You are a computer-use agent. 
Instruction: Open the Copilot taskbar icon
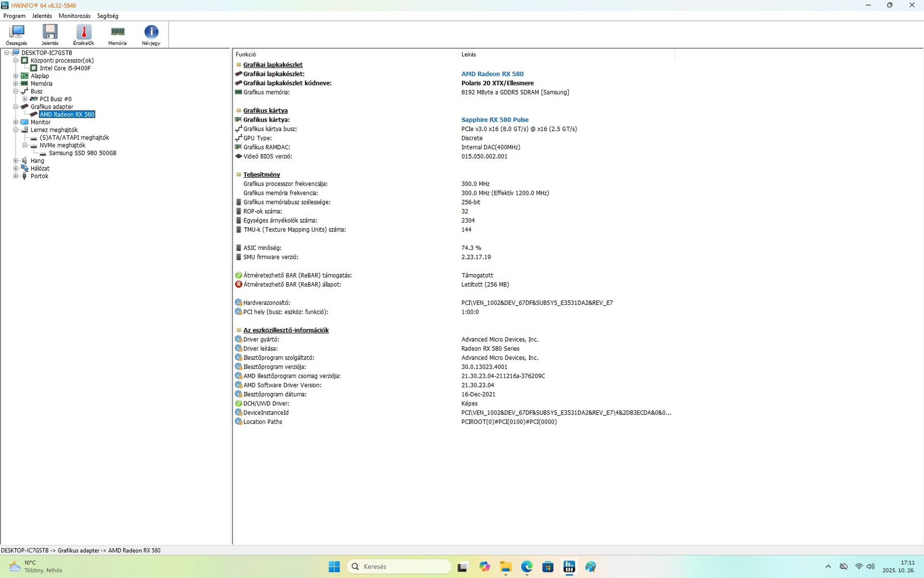484,567
